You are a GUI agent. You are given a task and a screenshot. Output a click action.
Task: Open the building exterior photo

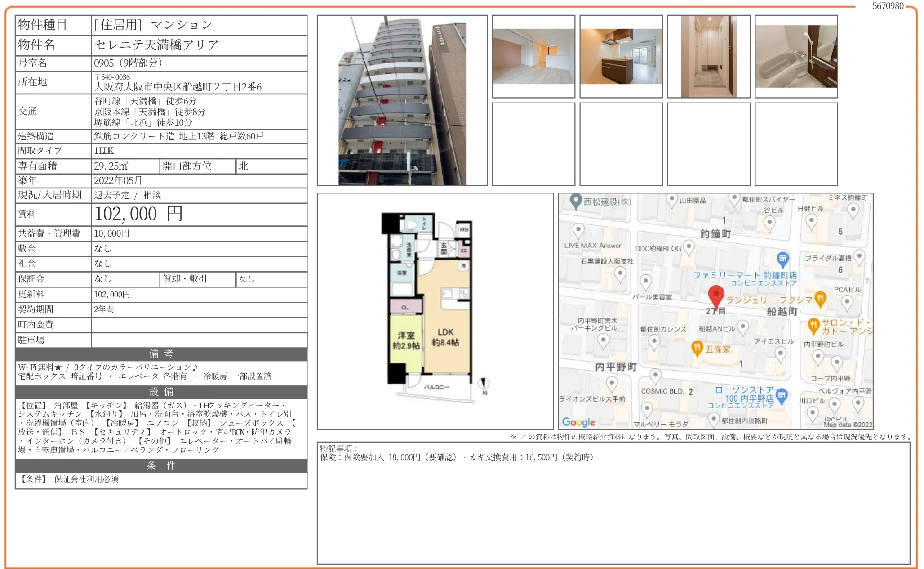(x=402, y=100)
